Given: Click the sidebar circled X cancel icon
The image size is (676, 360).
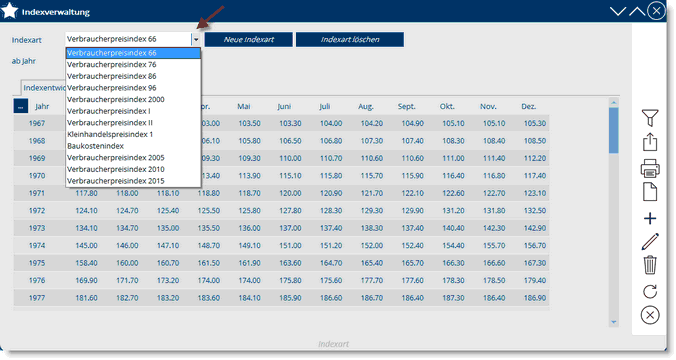Looking at the screenshot, I should [650, 315].
